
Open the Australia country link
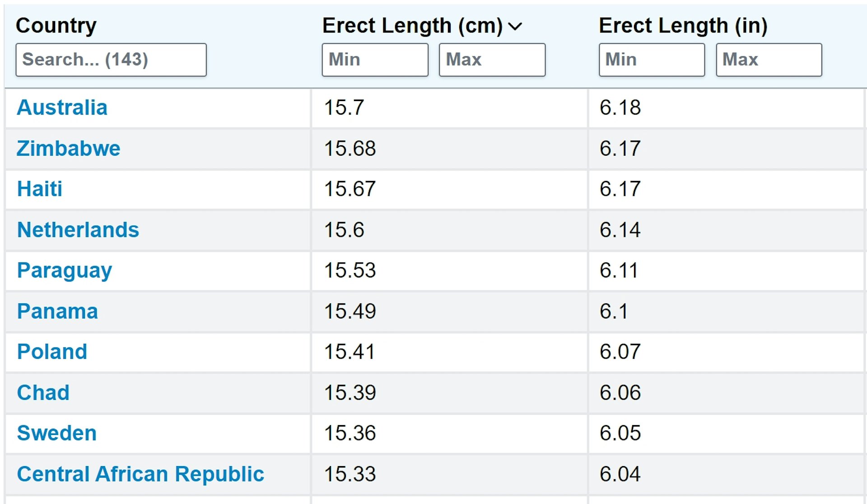tap(62, 108)
